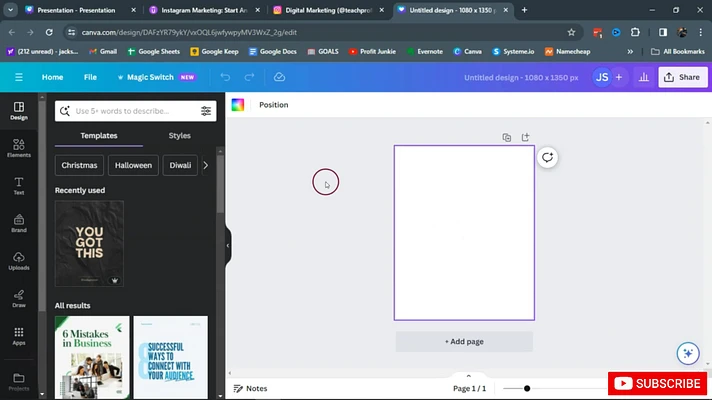Switch to the Styles tab
The height and width of the screenshot is (400, 712).
point(179,136)
